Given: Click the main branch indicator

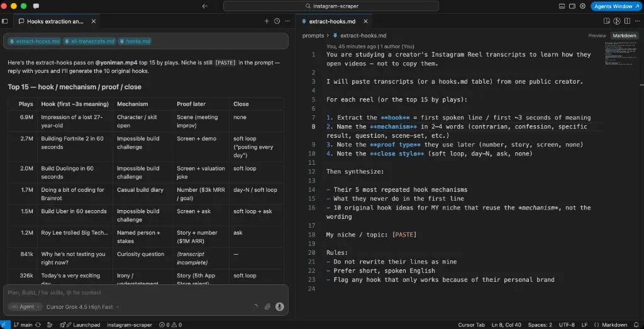Looking at the screenshot, I should (23, 325).
